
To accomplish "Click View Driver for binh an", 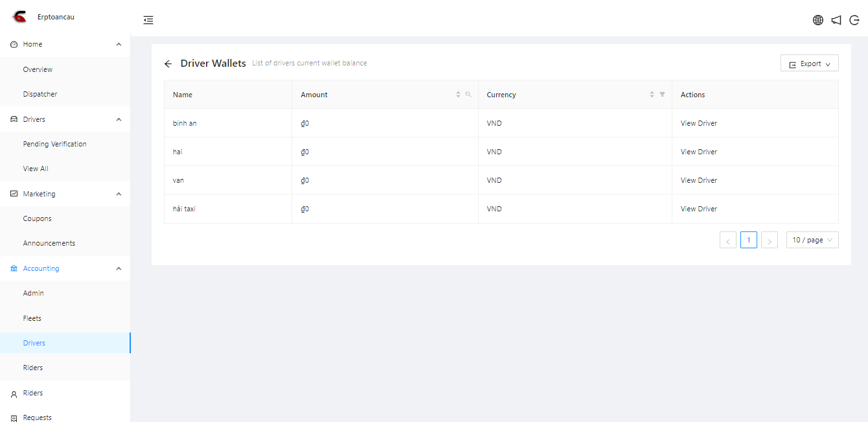I will 698,123.
